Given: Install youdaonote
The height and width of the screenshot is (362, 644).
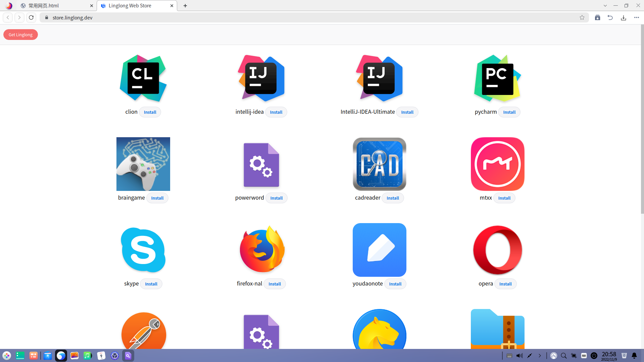Looking at the screenshot, I should click(395, 284).
